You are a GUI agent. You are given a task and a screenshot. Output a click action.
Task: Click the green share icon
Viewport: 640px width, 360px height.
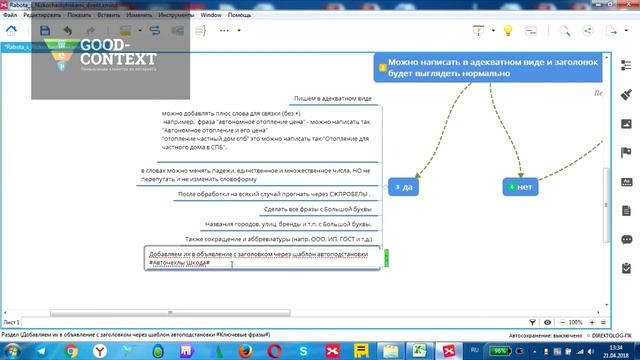[588, 31]
